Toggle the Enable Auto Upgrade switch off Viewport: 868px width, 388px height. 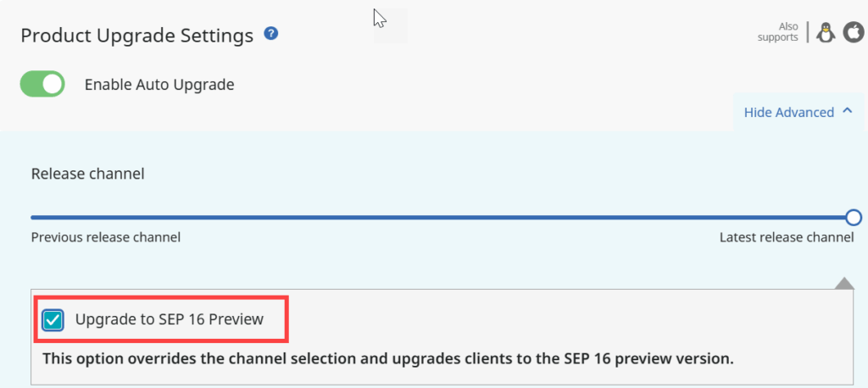pos(42,84)
